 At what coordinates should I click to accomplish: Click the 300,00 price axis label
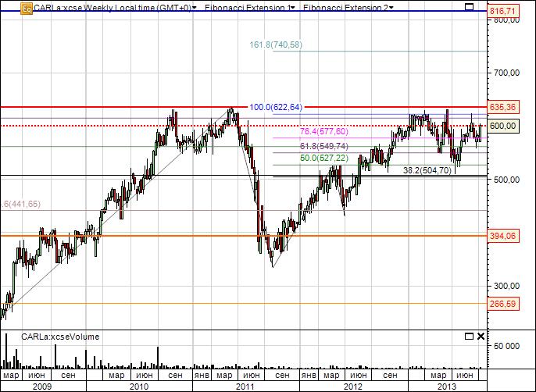[506, 286]
